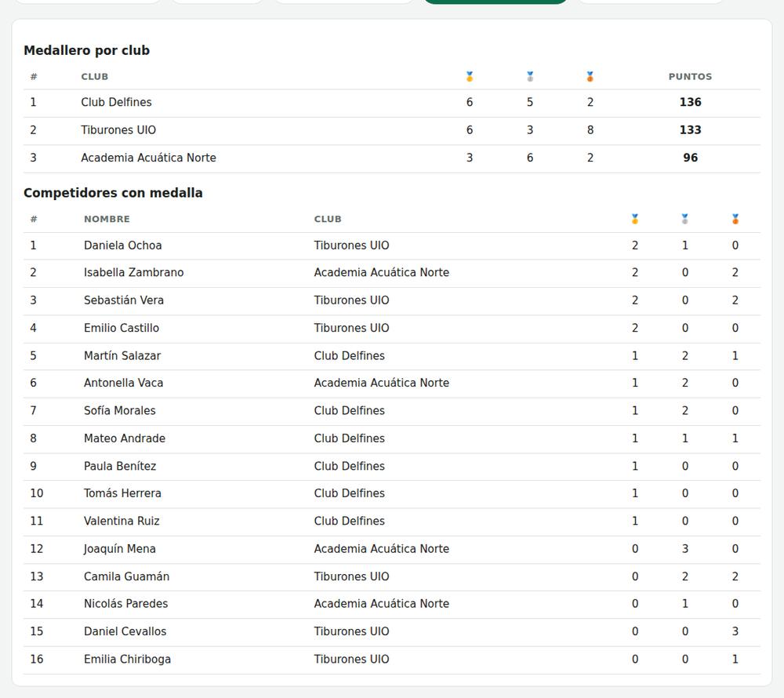Click on Martín Salazar
The image size is (784, 698).
[122, 355]
